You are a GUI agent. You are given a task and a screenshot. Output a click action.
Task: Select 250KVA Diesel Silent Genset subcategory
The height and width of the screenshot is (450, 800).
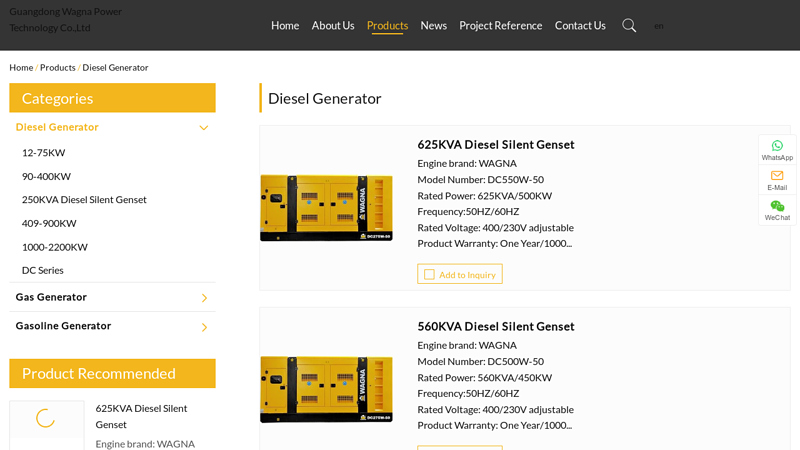point(84,199)
